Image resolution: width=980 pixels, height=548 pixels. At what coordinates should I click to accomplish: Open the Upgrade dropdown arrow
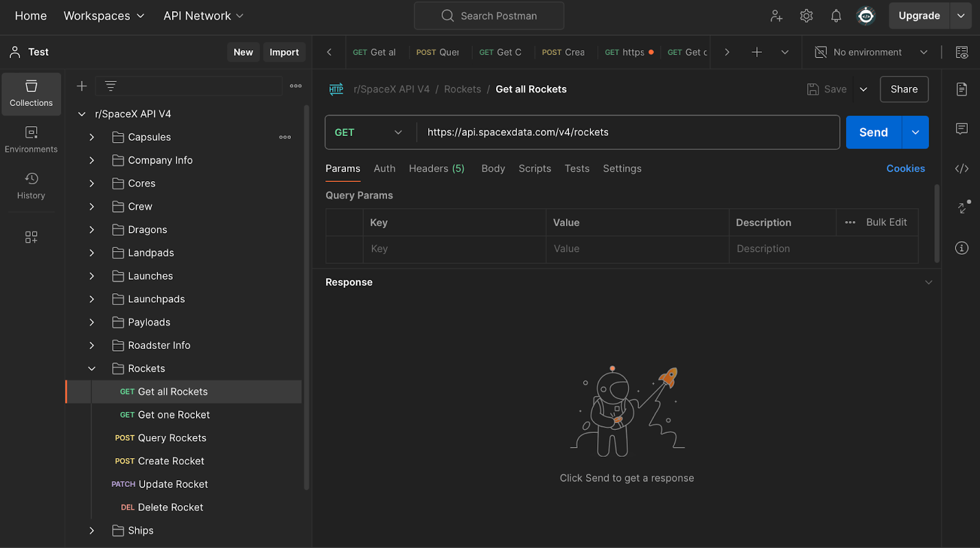pyautogui.click(x=961, y=16)
